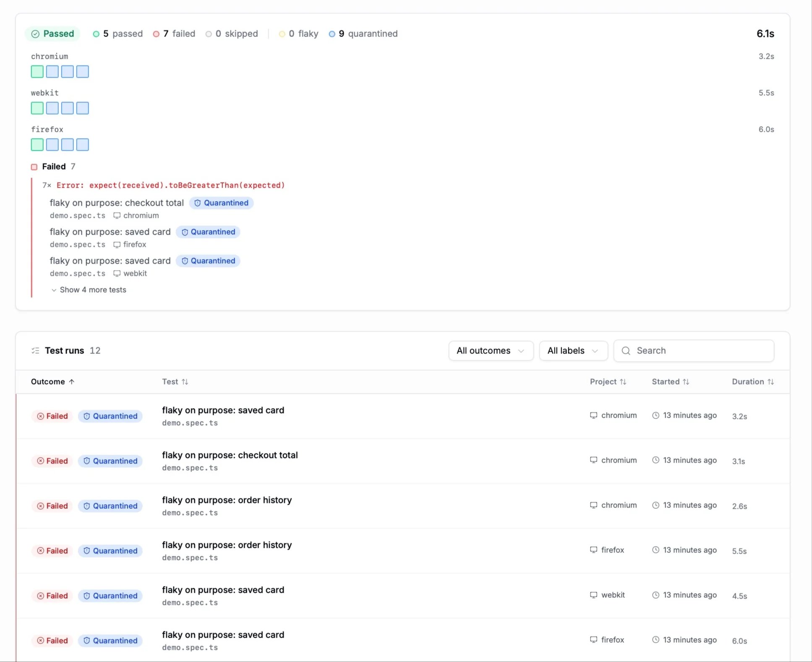Screen dimensions: 812x662
Task: Click the 7 failed summary count
Action: pos(174,34)
